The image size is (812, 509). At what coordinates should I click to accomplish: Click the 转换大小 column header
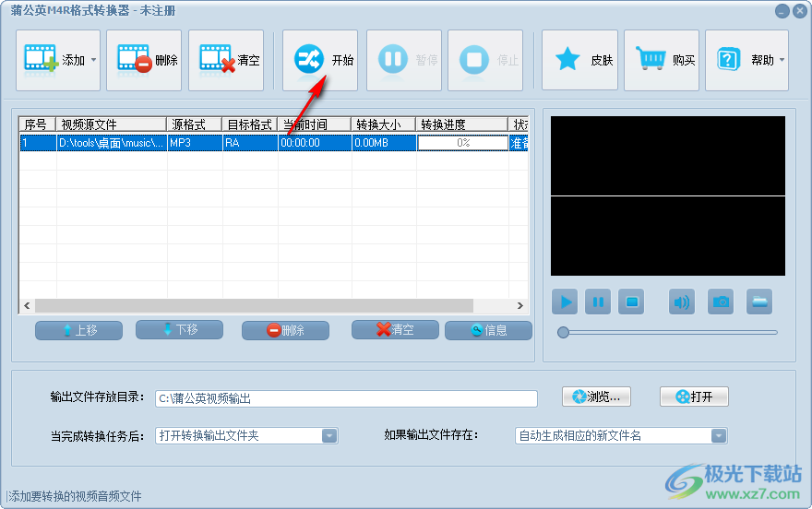(x=383, y=124)
